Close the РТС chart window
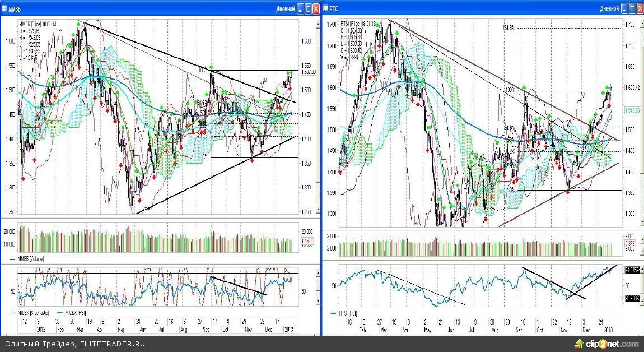 pyautogui.click(x=638, y=8)
